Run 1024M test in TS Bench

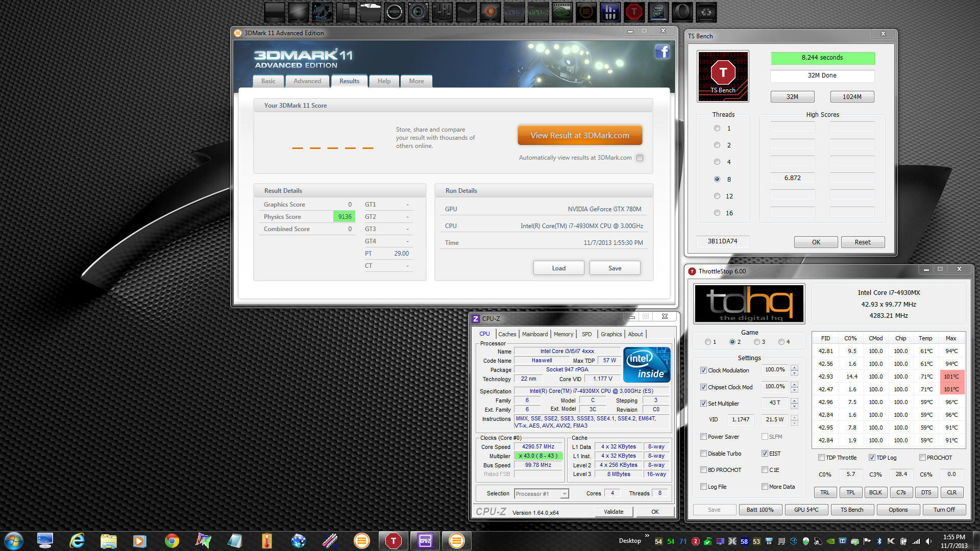click(852, 97)
